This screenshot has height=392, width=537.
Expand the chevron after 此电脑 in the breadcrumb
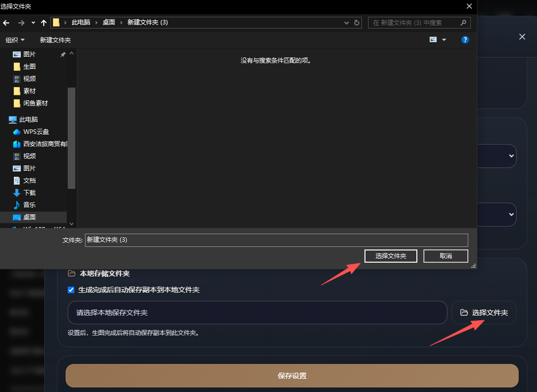coord(96,22)
